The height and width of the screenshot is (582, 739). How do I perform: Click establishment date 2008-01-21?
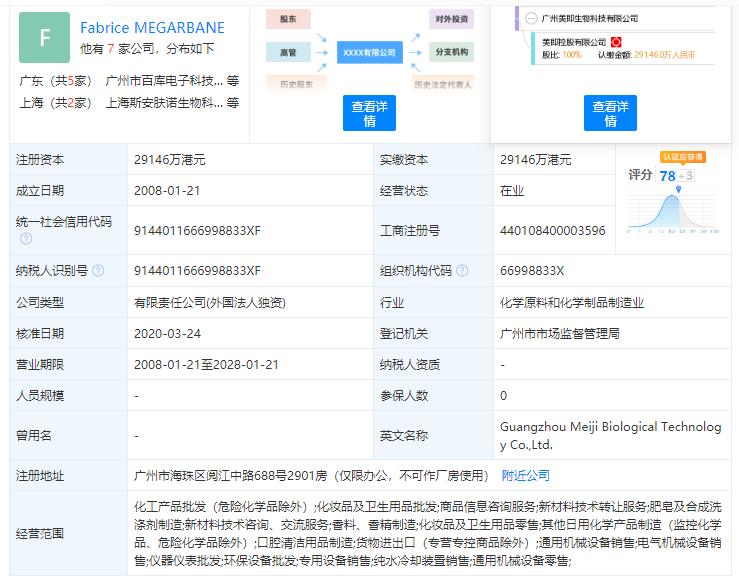[x=167, y=191]
